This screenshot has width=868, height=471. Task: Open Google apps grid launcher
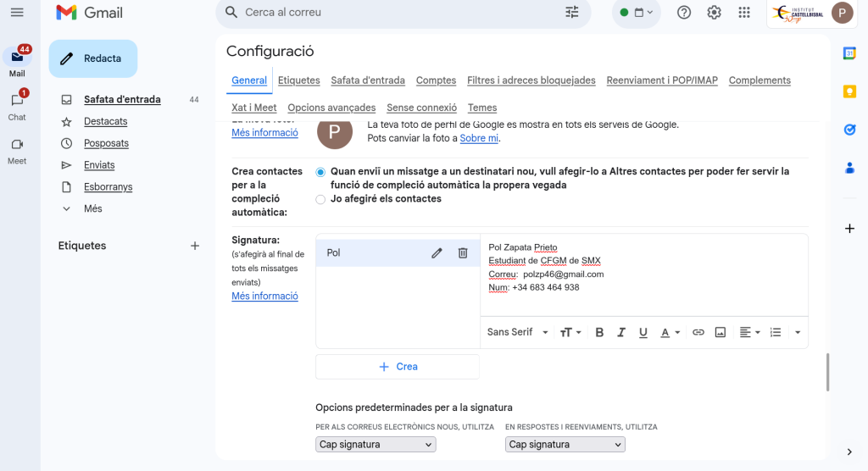tap(744, 13)
